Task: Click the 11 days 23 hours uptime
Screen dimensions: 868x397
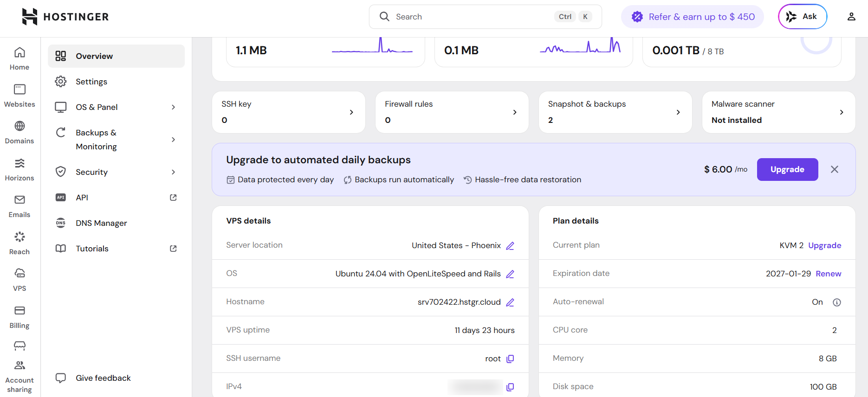Action: (485, 330)
